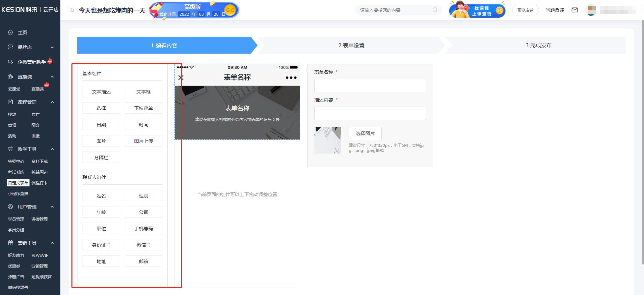The height and width of the screenshot is (295, 644).
Task: Collapse the 教学工具 menu chevron
Action: tap(52, 149)
